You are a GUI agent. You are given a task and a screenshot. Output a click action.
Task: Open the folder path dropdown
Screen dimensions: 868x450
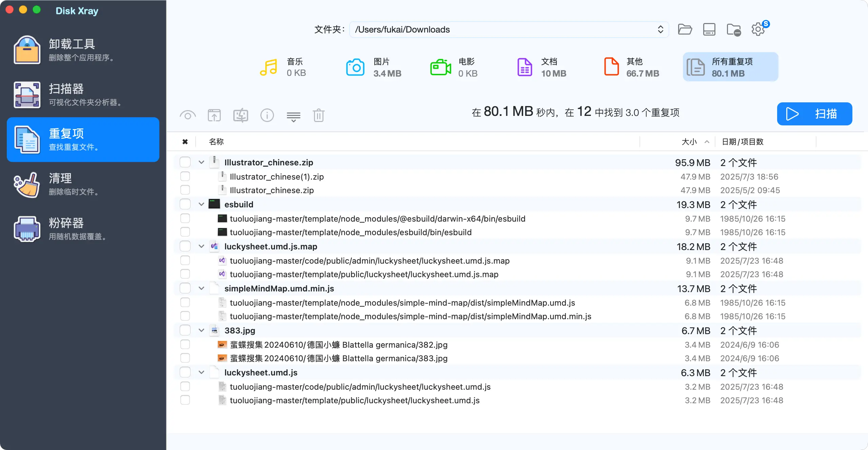pyautogui.click(x=660, y=29)
